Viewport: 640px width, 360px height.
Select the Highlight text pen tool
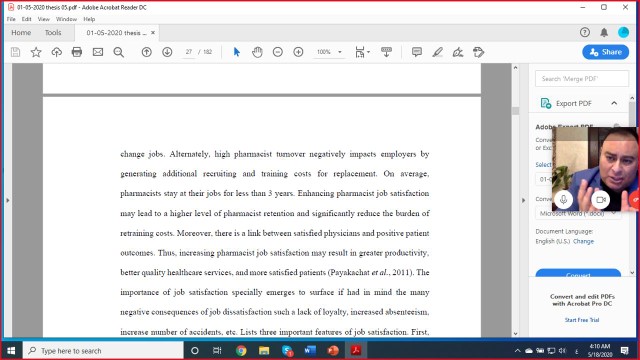(x=438, y=52)
